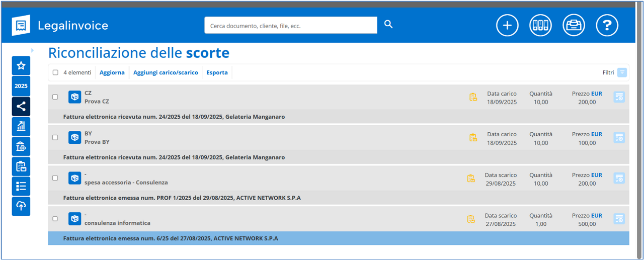Click the search input field
This screenshot has height=260, width=644.
290,25
